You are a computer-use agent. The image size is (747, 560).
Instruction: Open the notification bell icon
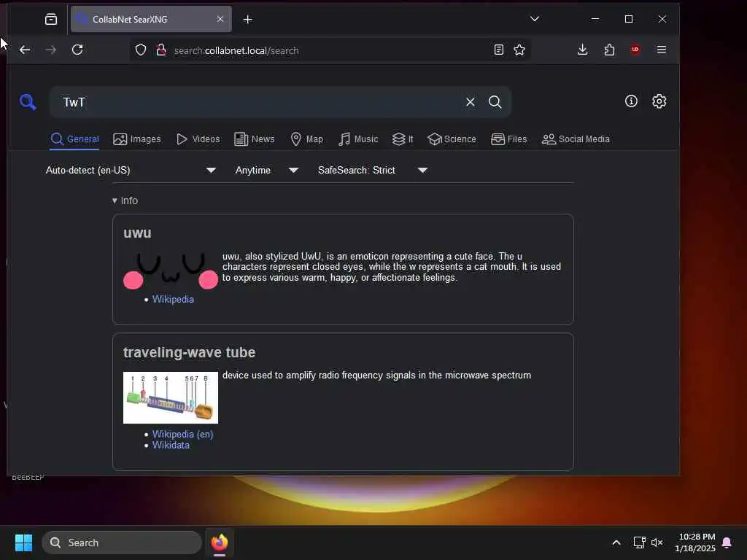[727, 542]
